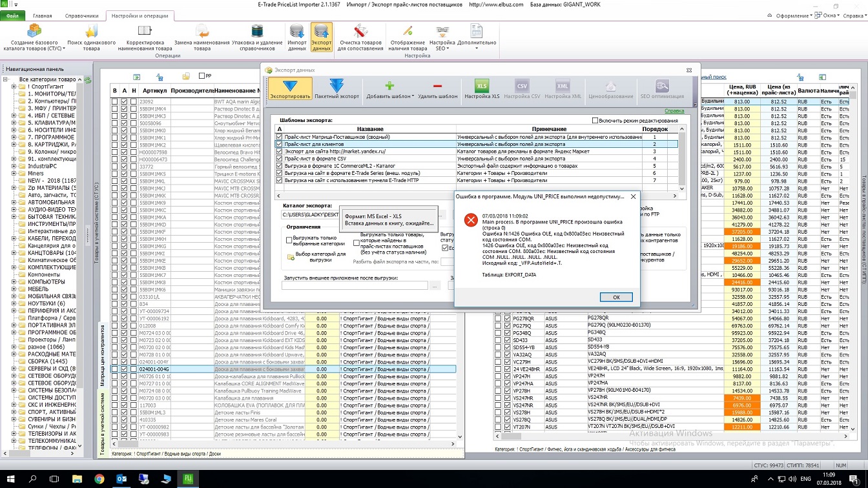The image size is (868, 488).
Task: Click 'Выбор категорий для выгрузки' folder icon
Action: click(x=291, y=257)
